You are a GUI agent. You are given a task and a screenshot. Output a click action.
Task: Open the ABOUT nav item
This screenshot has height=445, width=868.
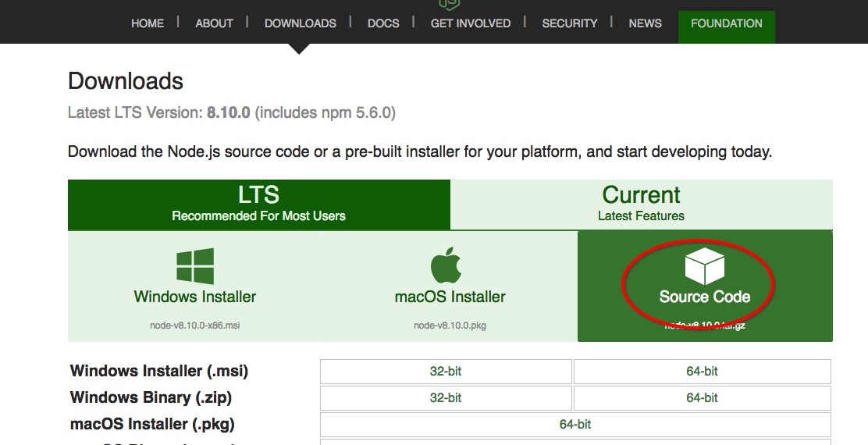[x=214, y=23]
